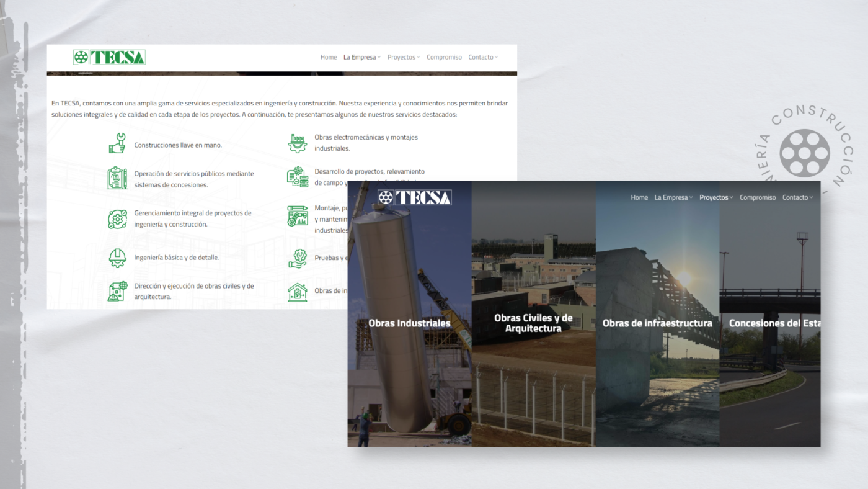This screenshot has height=489, width=868.
Task: Open Compromiso link in white header
Action: point(444,57)
